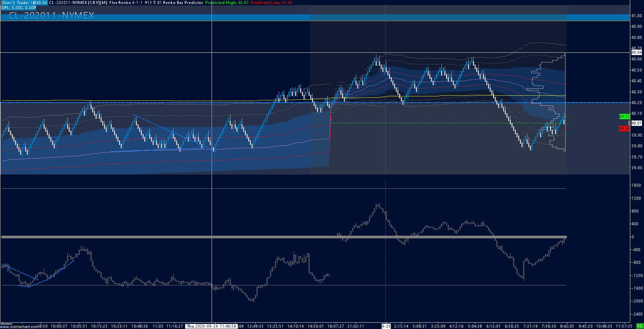Click the 8:42:05 time axis label

(567, 326)
